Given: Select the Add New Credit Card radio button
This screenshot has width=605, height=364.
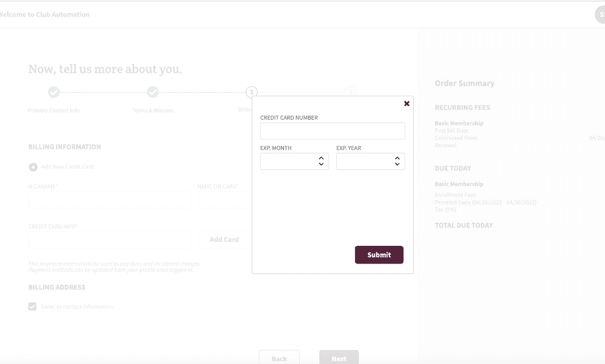Looking at the screenshot, I should click(x=33, y=167).
